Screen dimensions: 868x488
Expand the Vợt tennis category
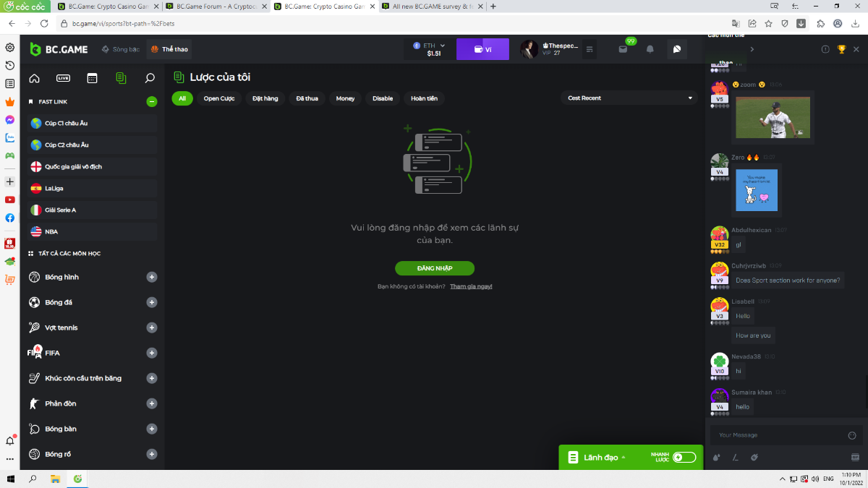(x=152, y=328)
